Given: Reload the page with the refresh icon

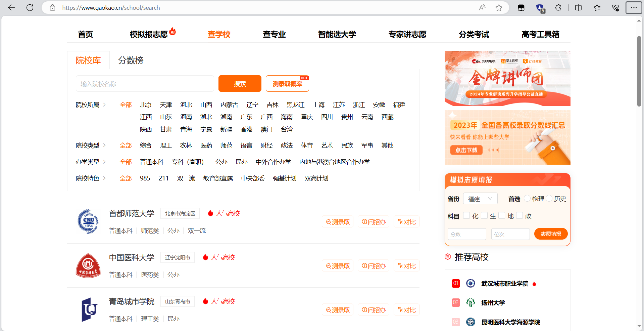Looking at the screenshot, I should (x=30, y=8).
